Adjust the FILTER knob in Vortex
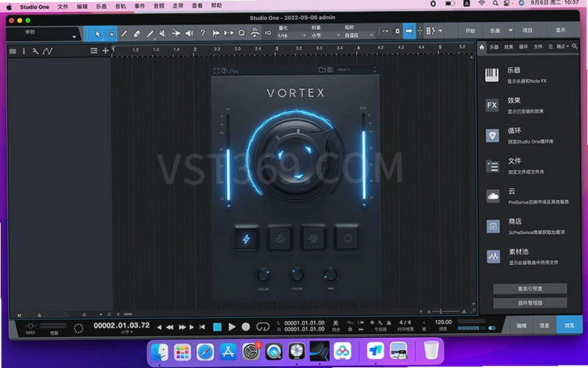Image resolution: width=588 pixels, height=368 pixels. (297, 275)
